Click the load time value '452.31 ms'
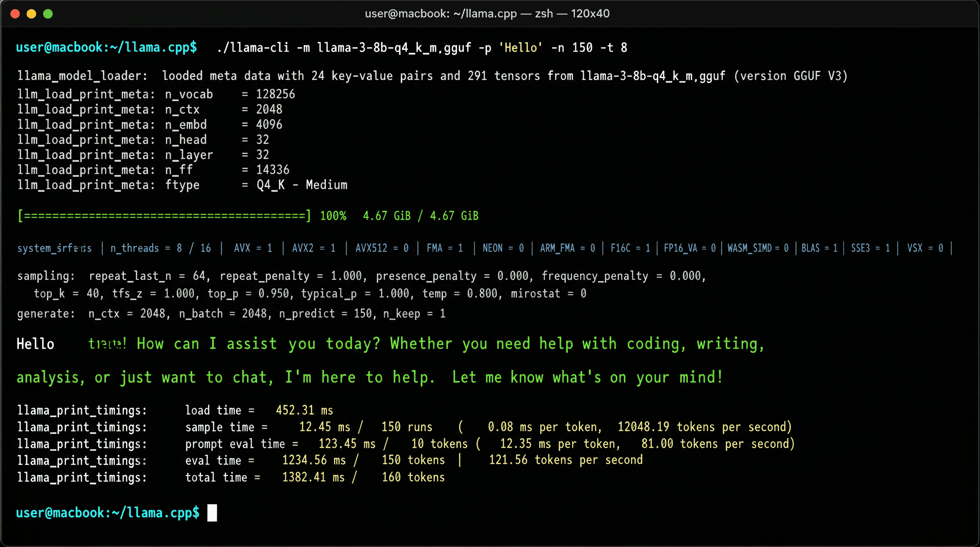Viewport: 980px width, 547px height. (304, 410)
